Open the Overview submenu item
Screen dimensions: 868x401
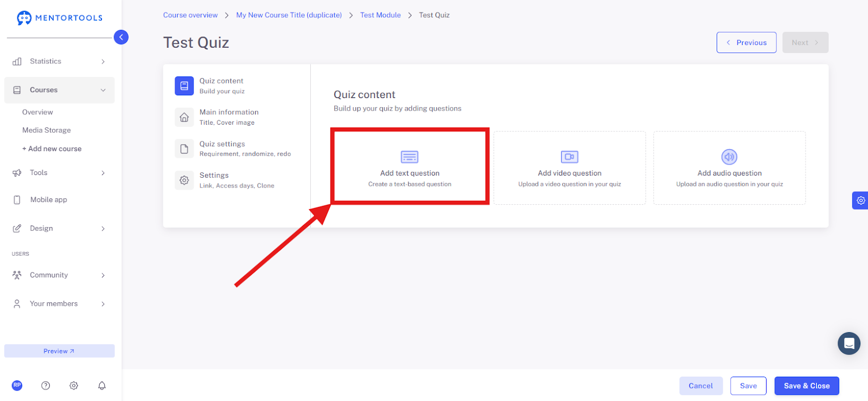pyautogui.click(x=37, y=112)
